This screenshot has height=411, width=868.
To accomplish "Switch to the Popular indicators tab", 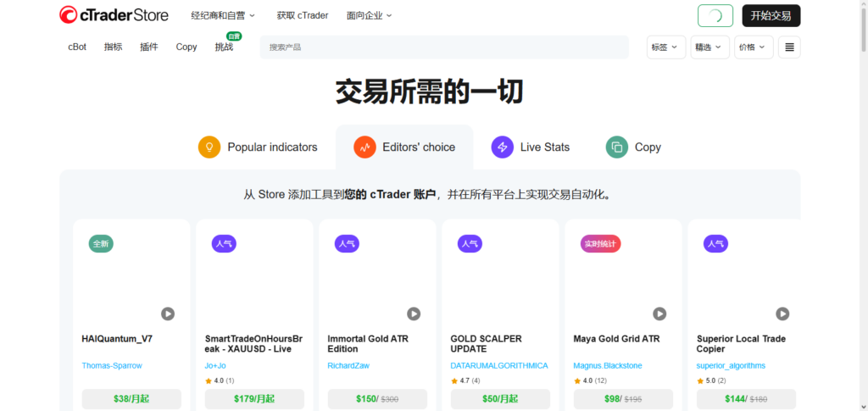I will 258,147.
